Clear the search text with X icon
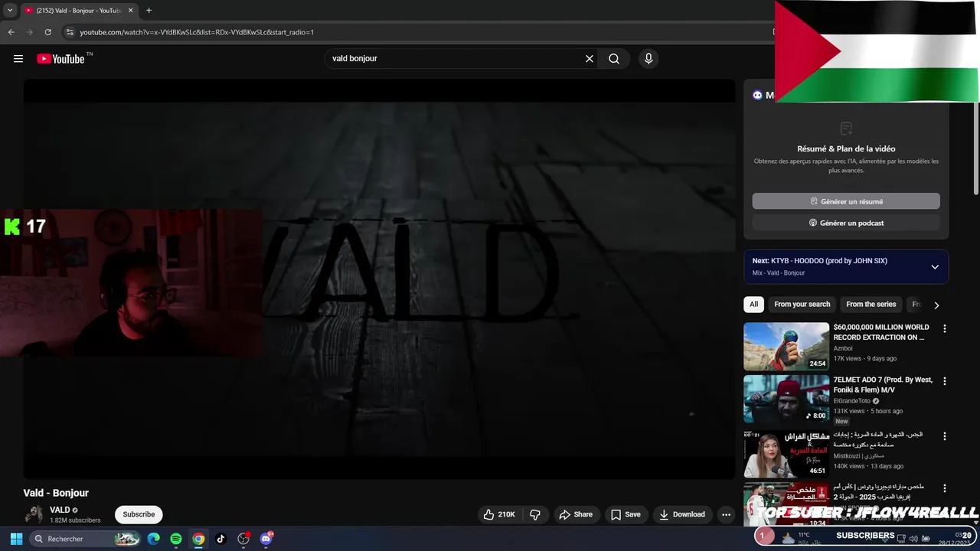 (x=590, y=59)
